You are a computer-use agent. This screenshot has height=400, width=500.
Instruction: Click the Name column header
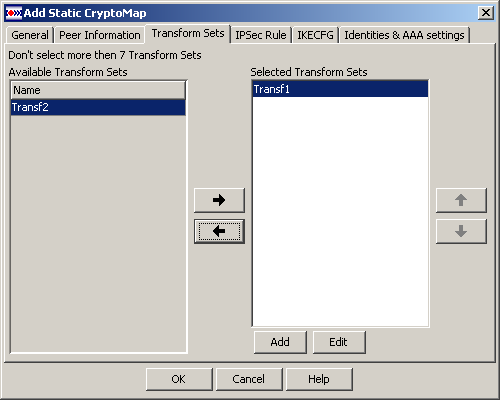point(98,90)
